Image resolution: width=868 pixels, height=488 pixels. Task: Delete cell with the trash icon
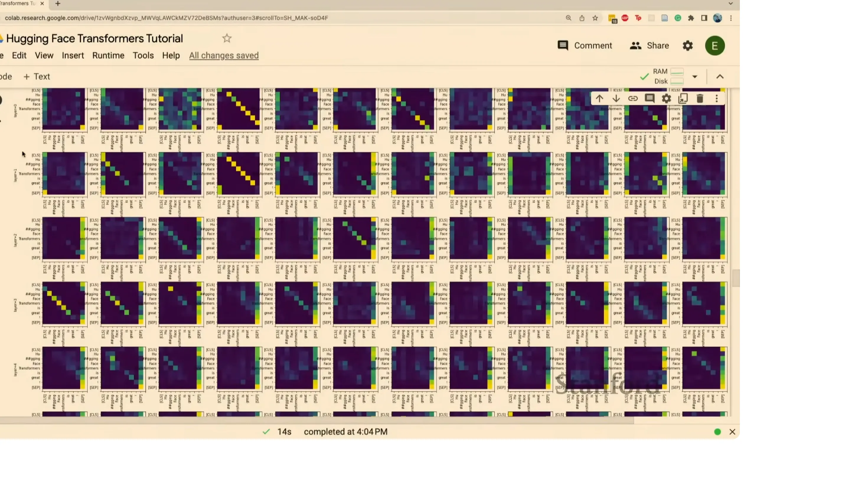point(700,99)
